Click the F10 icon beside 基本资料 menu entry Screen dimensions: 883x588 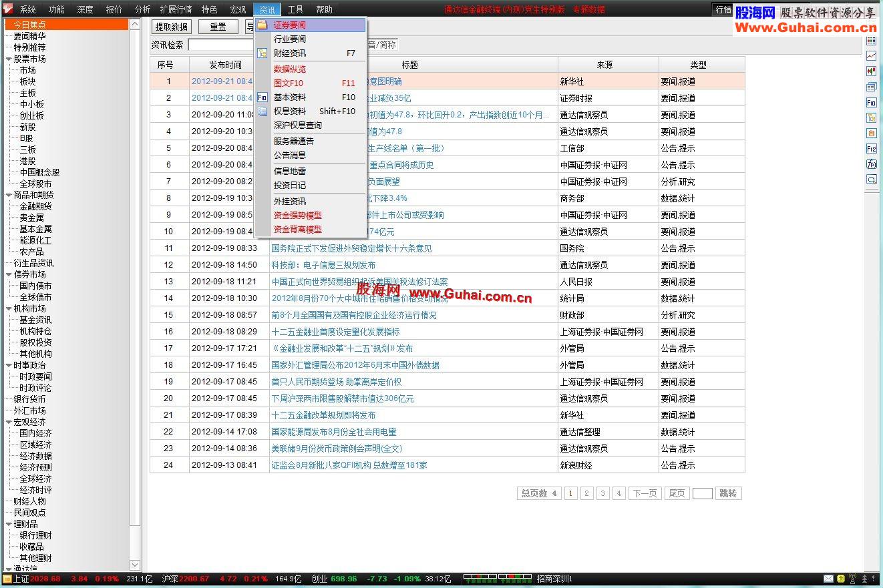(262, 97)
